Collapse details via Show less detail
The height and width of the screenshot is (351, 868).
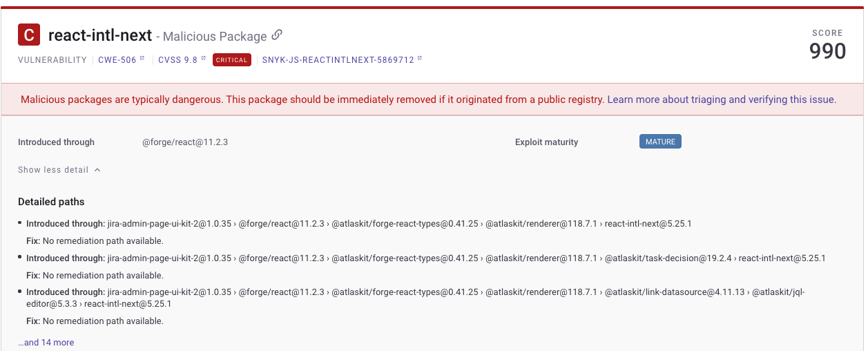[53, 170]
